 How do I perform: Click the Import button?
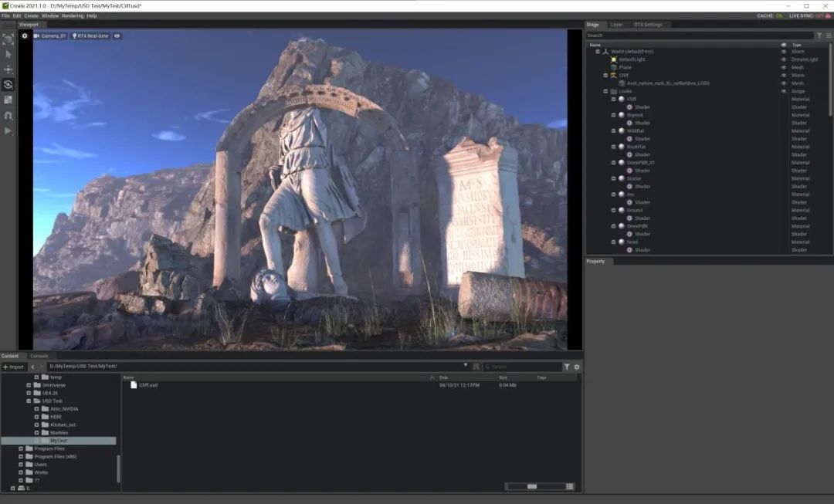(14, 367)
